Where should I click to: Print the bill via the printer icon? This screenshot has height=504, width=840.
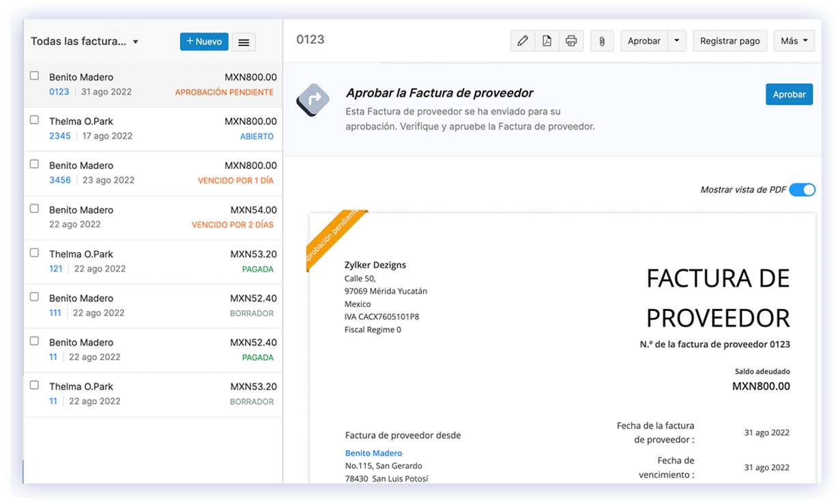[571, 40]
